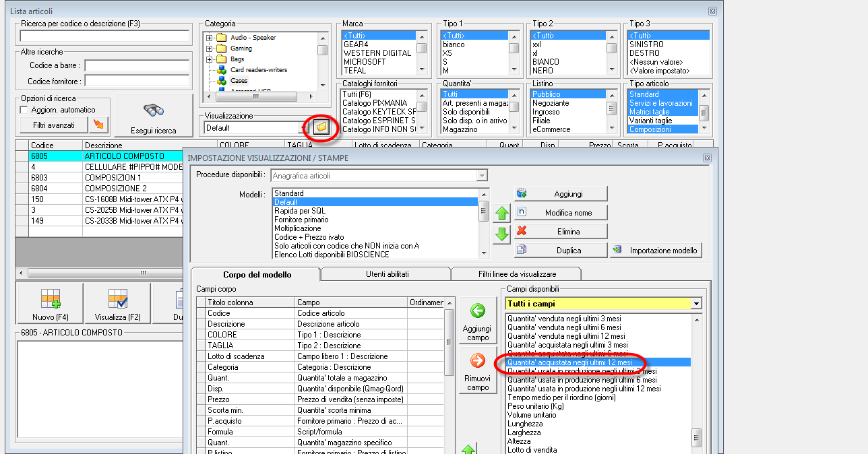This screenshot has height=454, width=868.
Task: Run search with Esegui ricerca binoculars button
Action: coord(154,117)
